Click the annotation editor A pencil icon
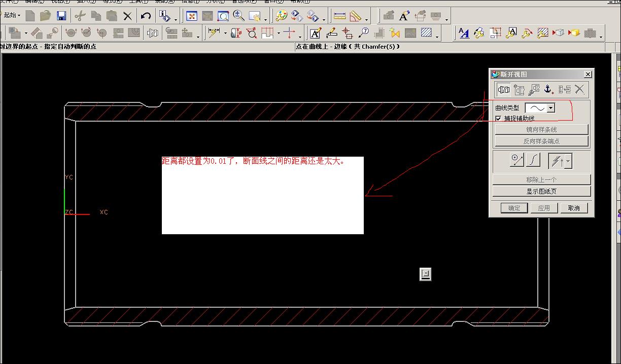Screen dimensions: 621x364 316,33
